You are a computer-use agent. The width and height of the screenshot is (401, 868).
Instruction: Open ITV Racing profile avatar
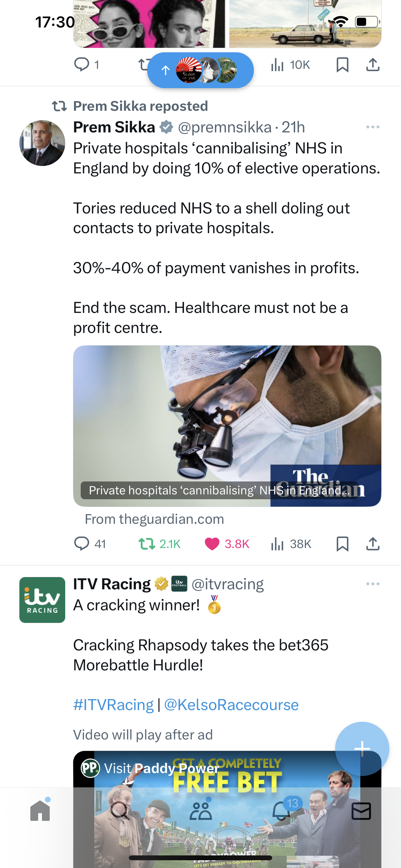[42, 600]
